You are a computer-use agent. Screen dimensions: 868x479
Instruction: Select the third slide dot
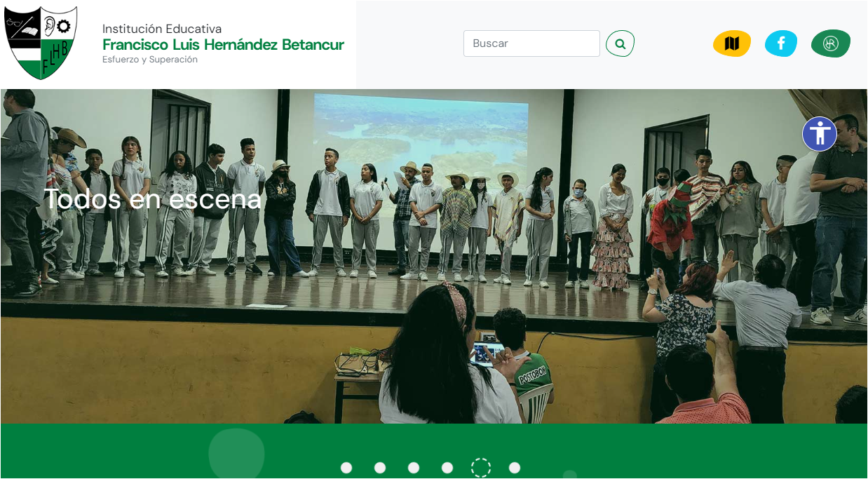(414, 468)
